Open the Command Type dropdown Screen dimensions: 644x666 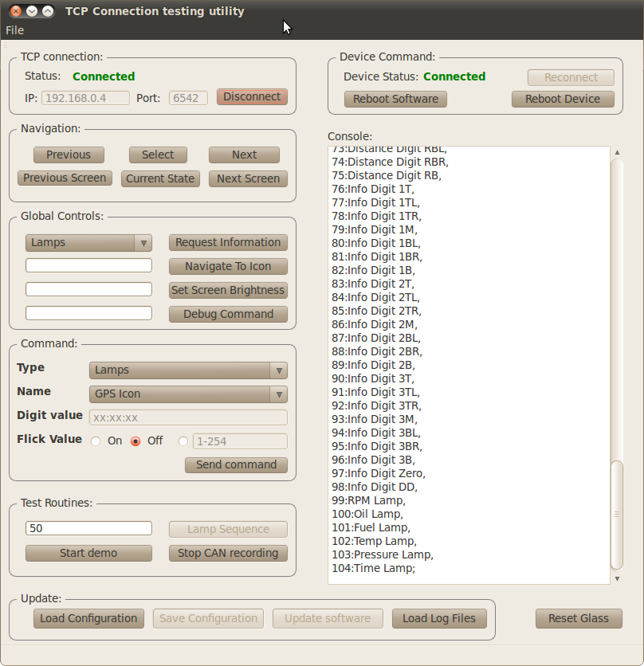pyautogui.click(x=188, y=370)
